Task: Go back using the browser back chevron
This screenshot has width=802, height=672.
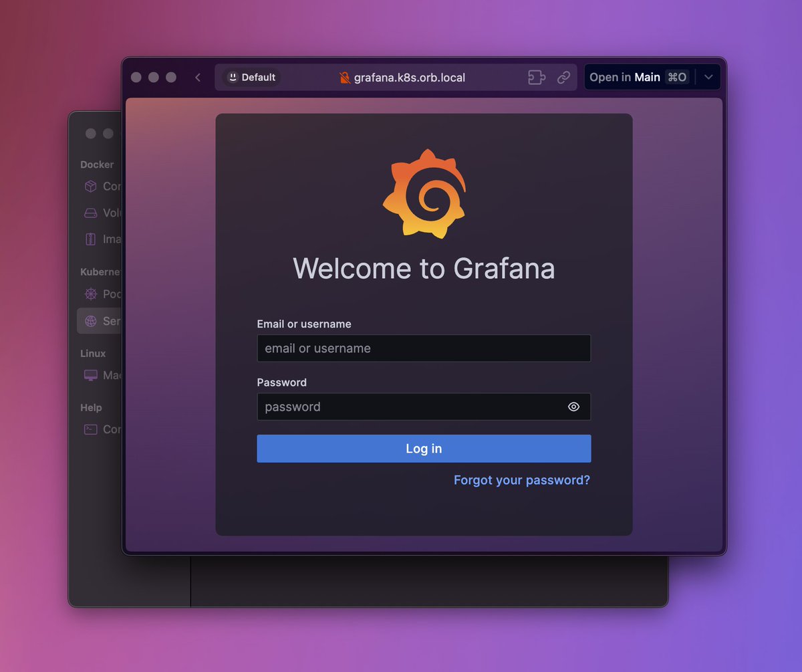Action: 198,78
